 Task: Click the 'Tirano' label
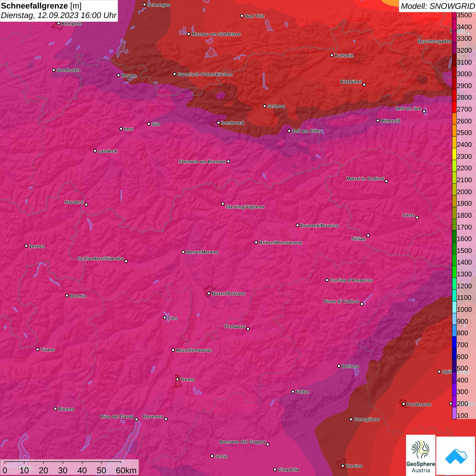pyautogui.click(x=48, y=350)
